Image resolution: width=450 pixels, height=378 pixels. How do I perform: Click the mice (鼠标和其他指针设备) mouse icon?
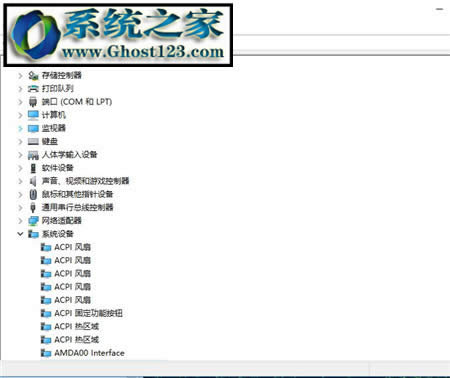pyautogui.click(x=33, y=194)
